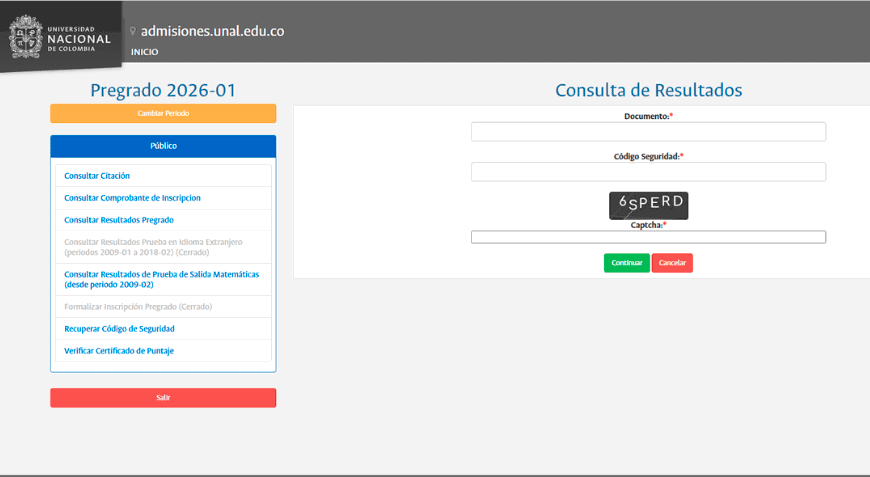Open the Consultar Citación link
The width and height of the screenshot is (870, 477).
point(97,176)
